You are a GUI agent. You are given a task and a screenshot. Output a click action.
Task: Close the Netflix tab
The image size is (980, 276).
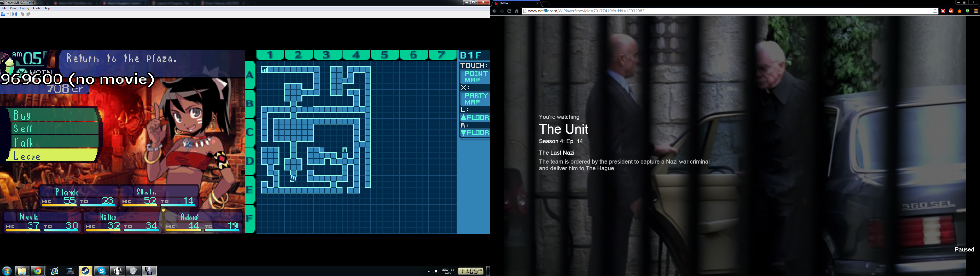click(x=537, y=3)
